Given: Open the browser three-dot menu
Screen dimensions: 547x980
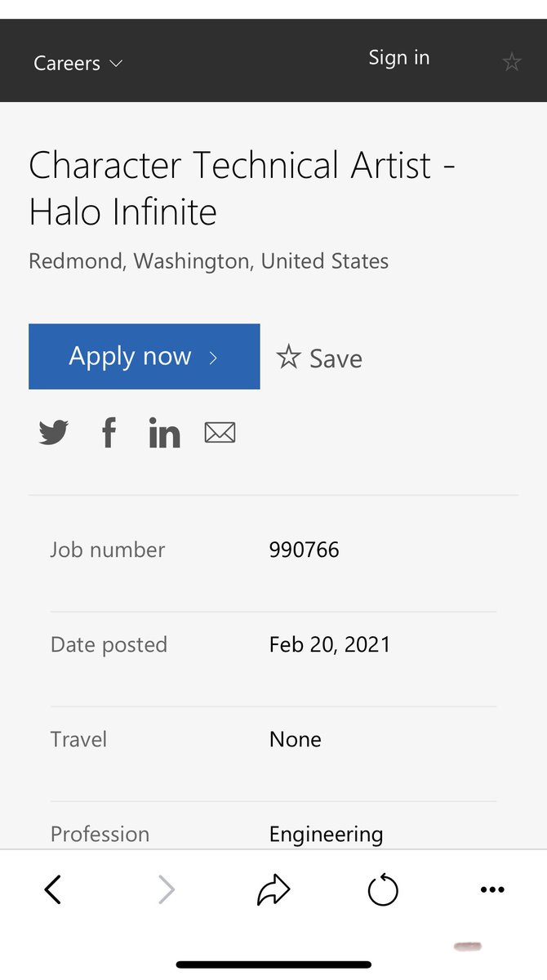Looking at the screenshot, I should tap(492, 889).
